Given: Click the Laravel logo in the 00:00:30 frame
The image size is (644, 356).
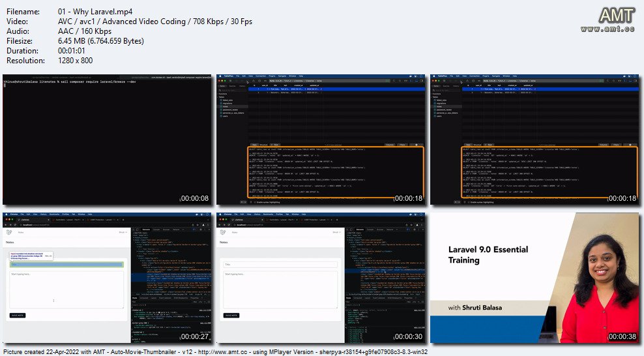Looking at the screenshot, I should [x=223, y=232].
